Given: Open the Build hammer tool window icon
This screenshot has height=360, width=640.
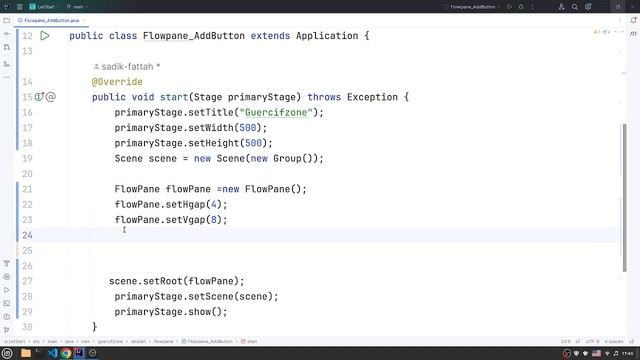Looking at the screenshot, I should click(7, 264).
